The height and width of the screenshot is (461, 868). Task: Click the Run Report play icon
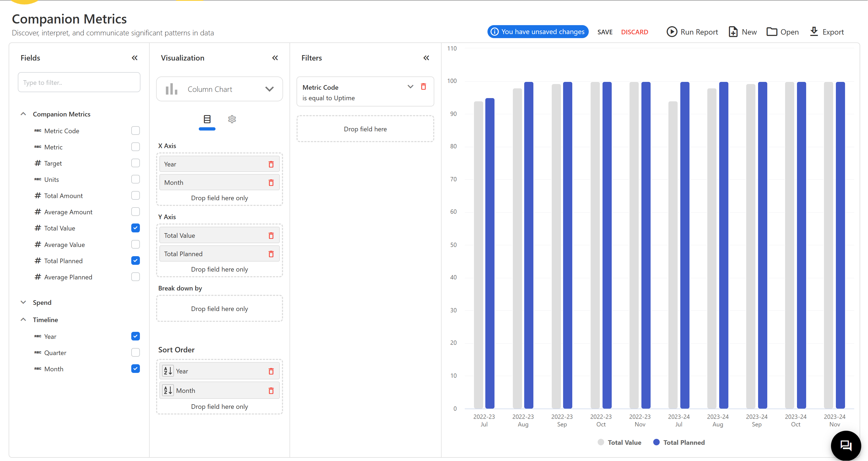tap(672, 32)
